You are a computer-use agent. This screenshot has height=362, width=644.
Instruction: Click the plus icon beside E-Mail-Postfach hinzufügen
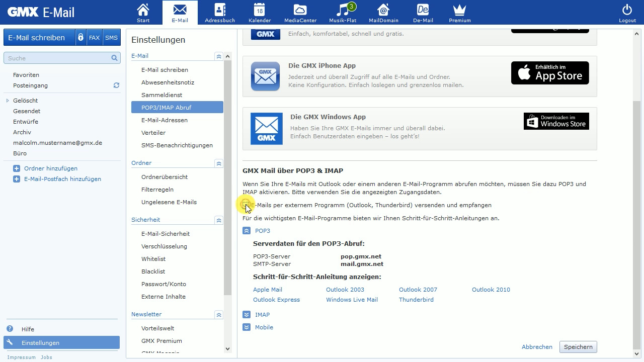17,179
